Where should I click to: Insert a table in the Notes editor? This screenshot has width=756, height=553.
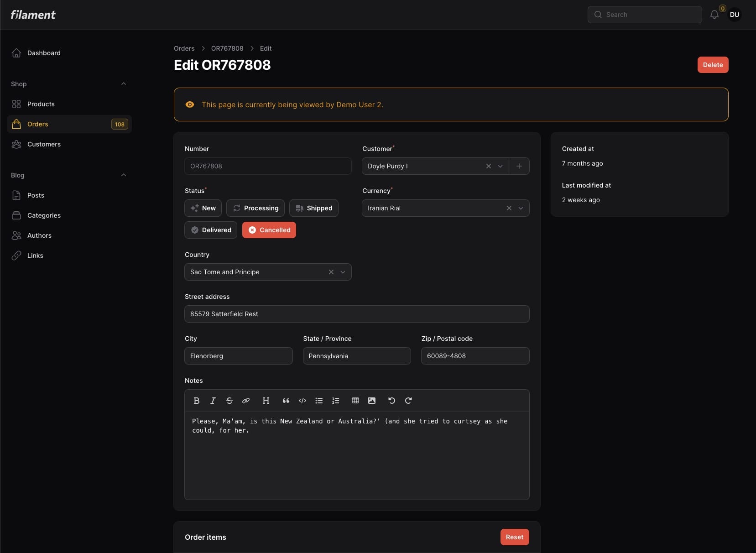pos(355,401)
